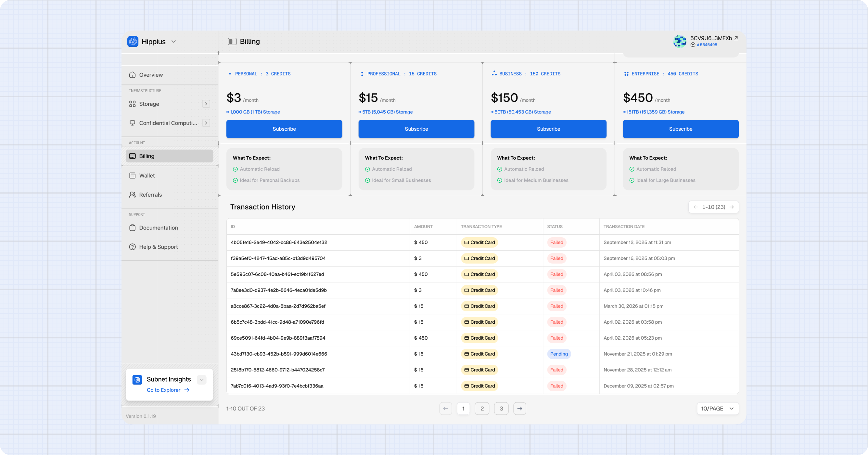This screenshot has height=455, width=868.
Task: Click the AMOUNT column header
Action: tap(423, 227)
